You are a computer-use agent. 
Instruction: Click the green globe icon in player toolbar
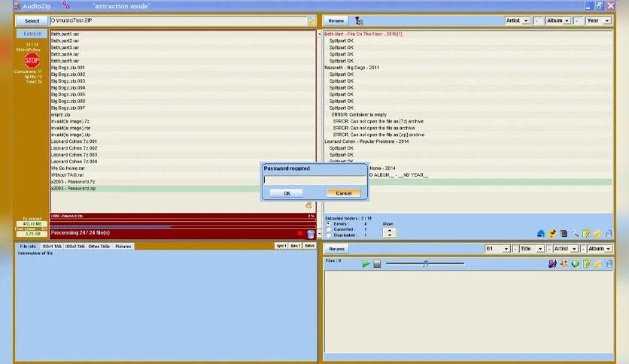click(576, 264)
